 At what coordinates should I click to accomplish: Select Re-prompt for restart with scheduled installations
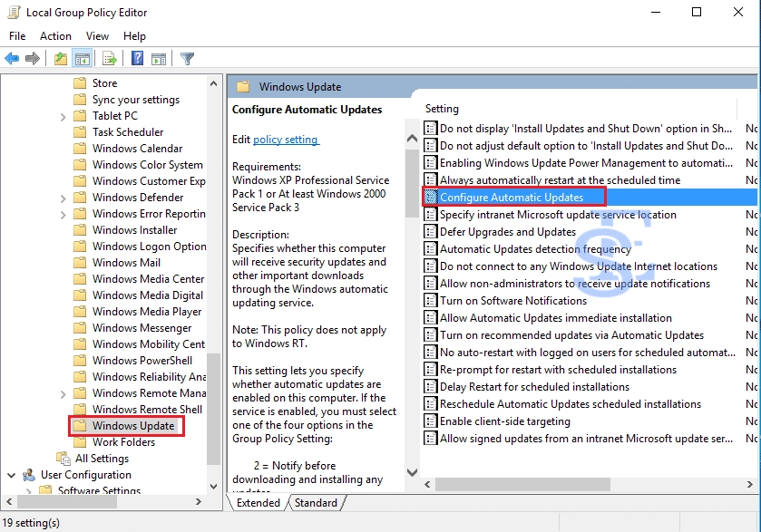point(558,370)
